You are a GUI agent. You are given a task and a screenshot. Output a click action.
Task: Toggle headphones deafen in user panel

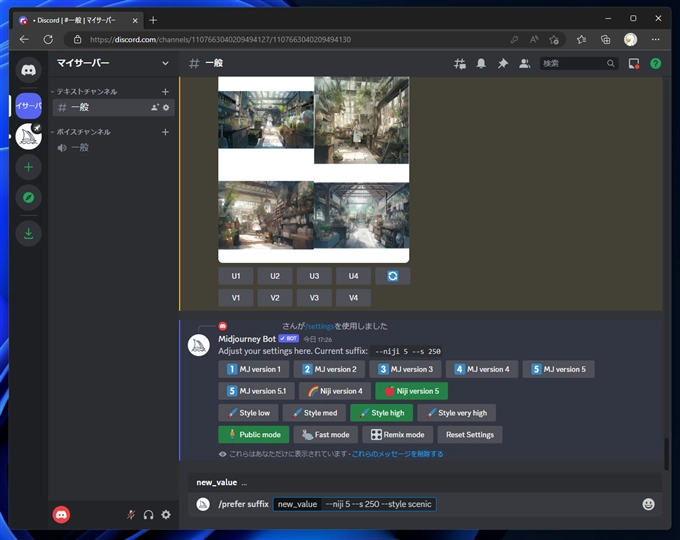coord(148,515)
